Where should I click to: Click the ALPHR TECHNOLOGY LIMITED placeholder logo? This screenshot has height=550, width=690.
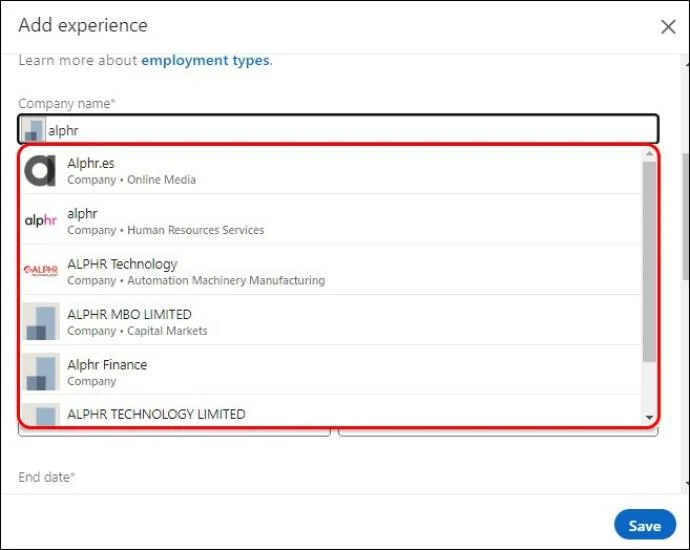40,414
